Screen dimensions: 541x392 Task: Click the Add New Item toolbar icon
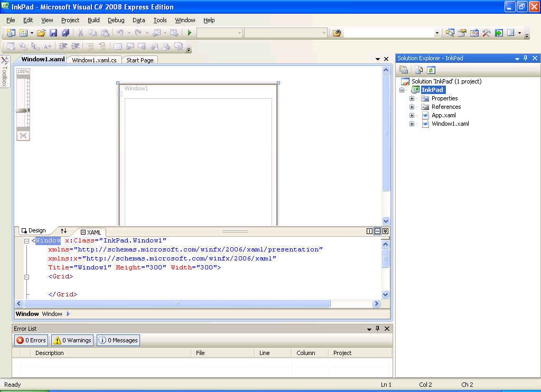coord(23,33)
